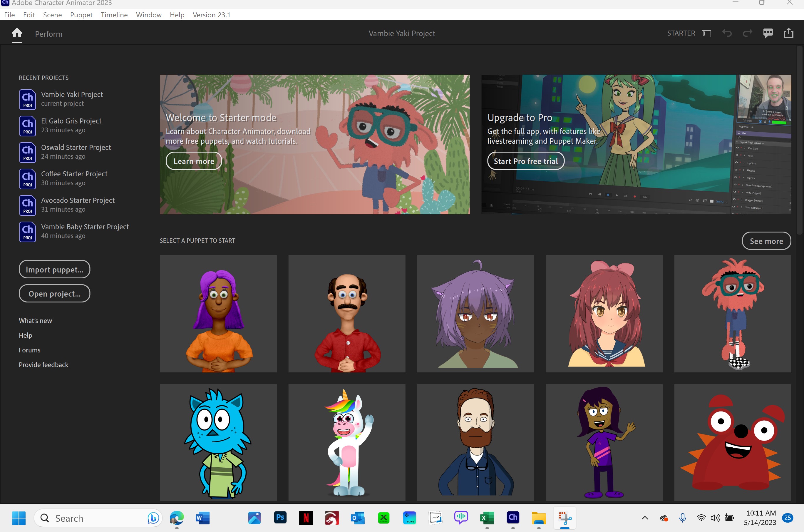Start the Pro free trial
This screenshot has width=804, height=532.
pyautogui.click(x=525, y=161)
